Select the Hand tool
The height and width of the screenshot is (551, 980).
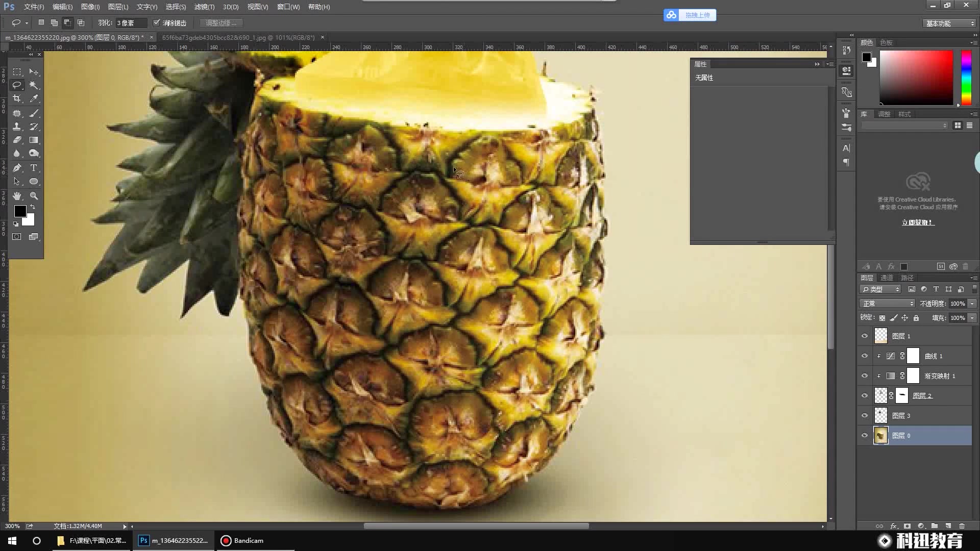point(17,196)
